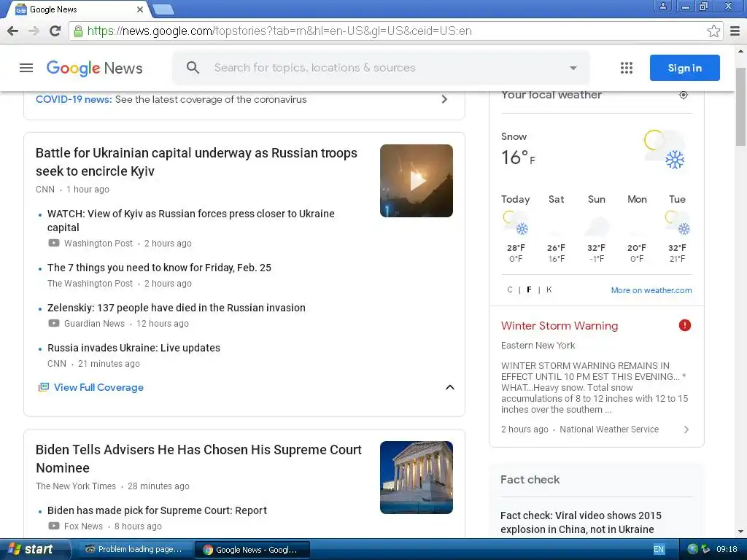Screen dimensions: 747x560
Task: Open More on weather.com link
Action: pyautogui.click(x=651, y=290)
